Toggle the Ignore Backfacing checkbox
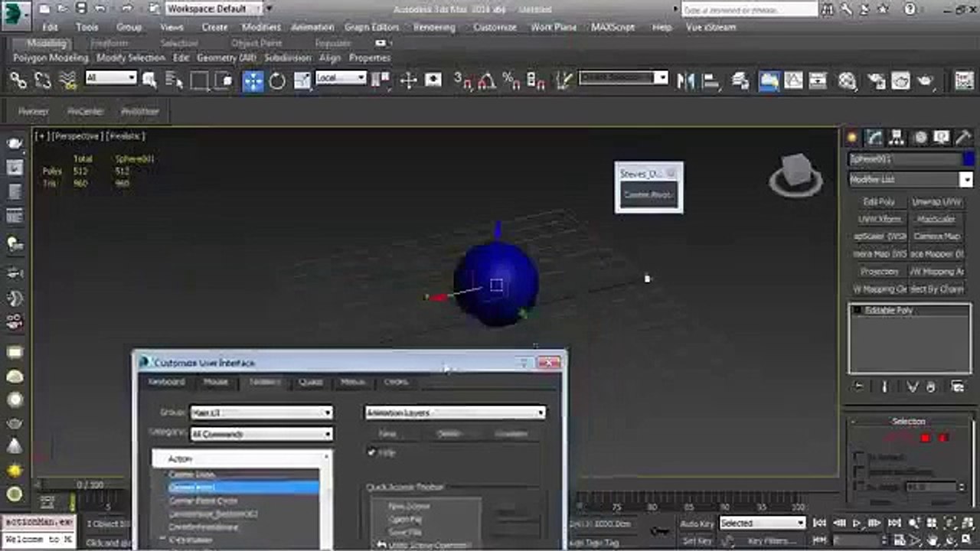980x551 pixels. [859, 472]
